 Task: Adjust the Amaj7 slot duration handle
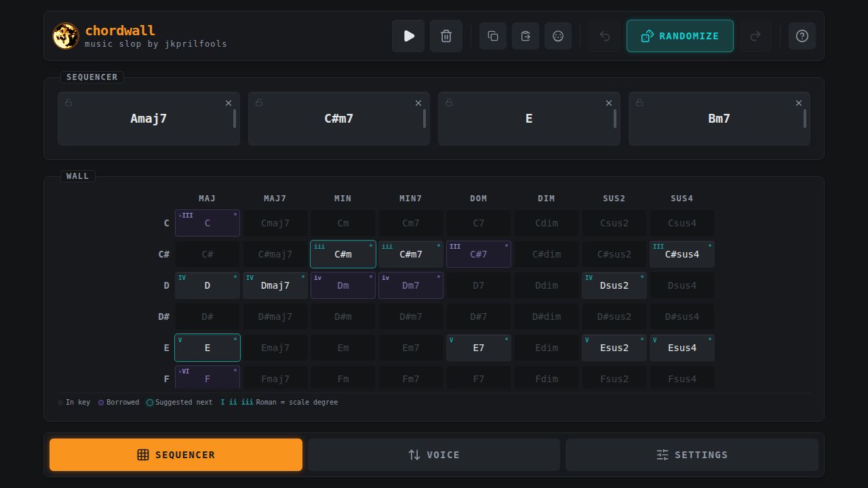click(x=235, y=119)
